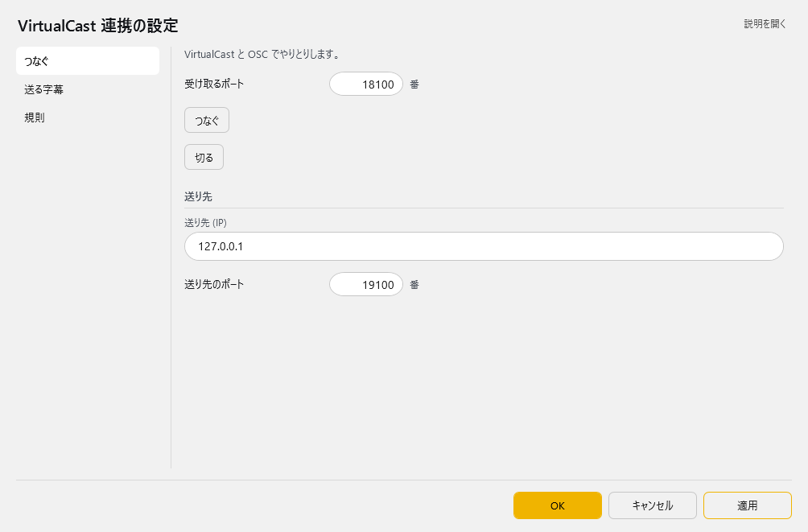Click the キャンセル button
The width and height of the screenshot is (808, 532).
point(653,505)
